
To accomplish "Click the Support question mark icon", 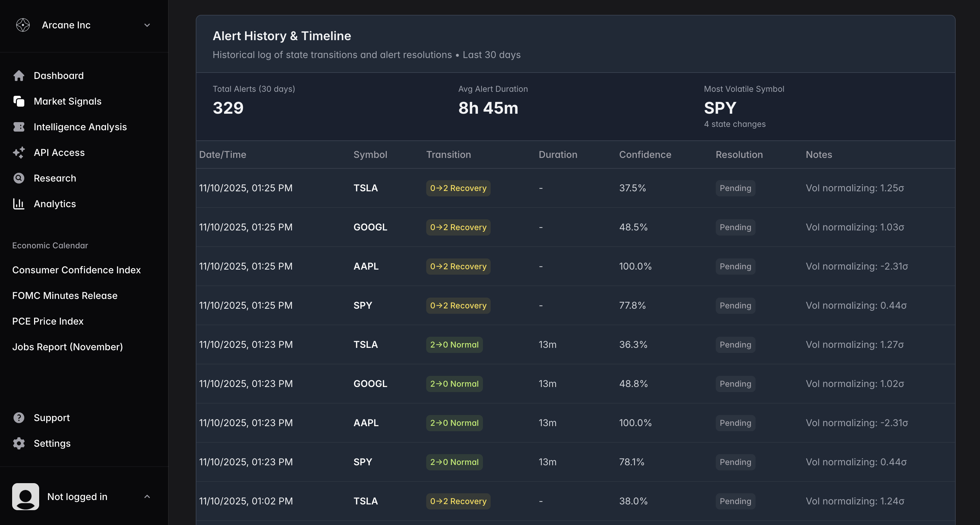I will pyautogui.click(x=19, y=417).
